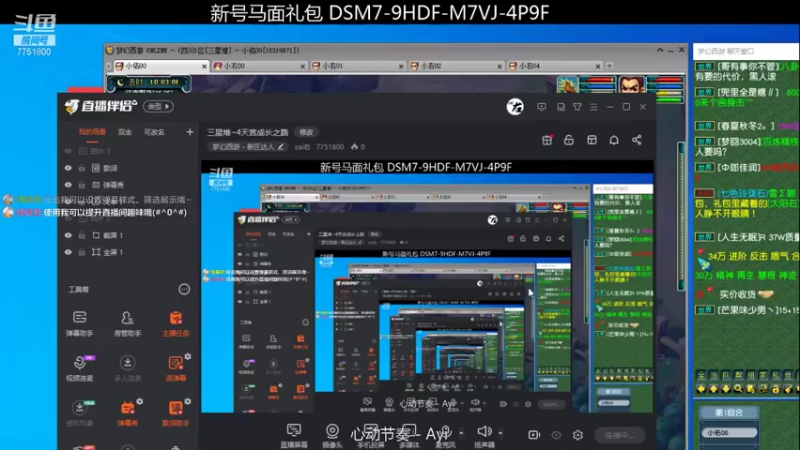Open the settings gear in bottom bar
The width and height of the screenshot is (800, 450).
click(578, 435)
